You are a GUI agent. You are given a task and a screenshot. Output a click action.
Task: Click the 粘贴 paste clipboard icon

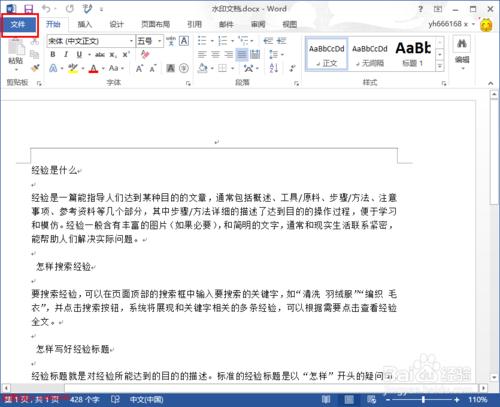16,47
